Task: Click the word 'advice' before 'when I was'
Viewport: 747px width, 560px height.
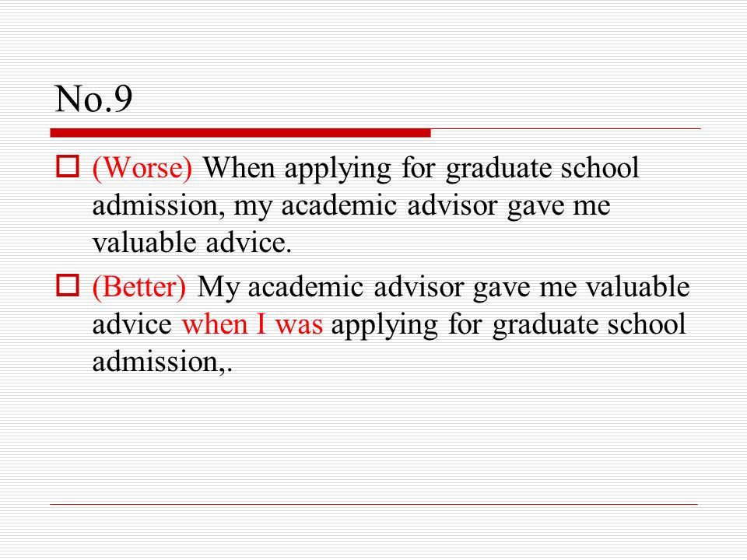Action: [x=132, y=324]
